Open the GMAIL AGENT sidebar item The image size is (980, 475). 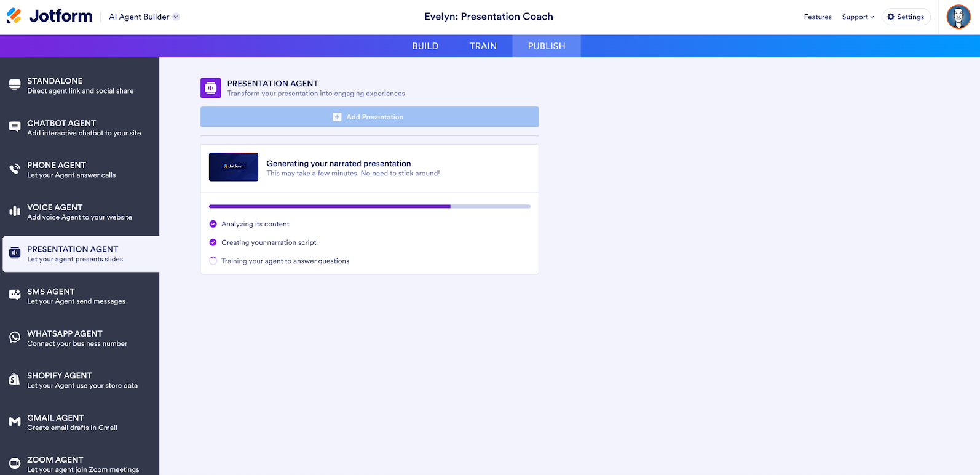click(x=80, y=422)
